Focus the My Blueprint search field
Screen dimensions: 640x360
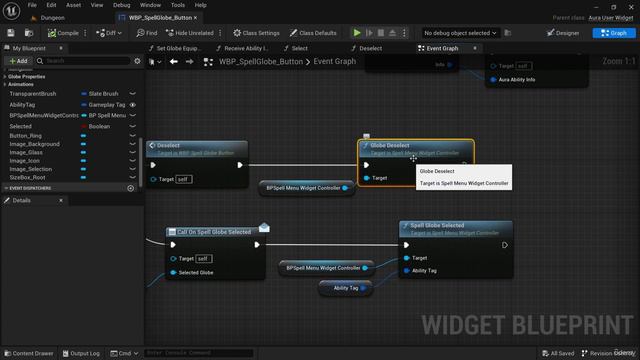pyautogui.click(x=83, y=61)
